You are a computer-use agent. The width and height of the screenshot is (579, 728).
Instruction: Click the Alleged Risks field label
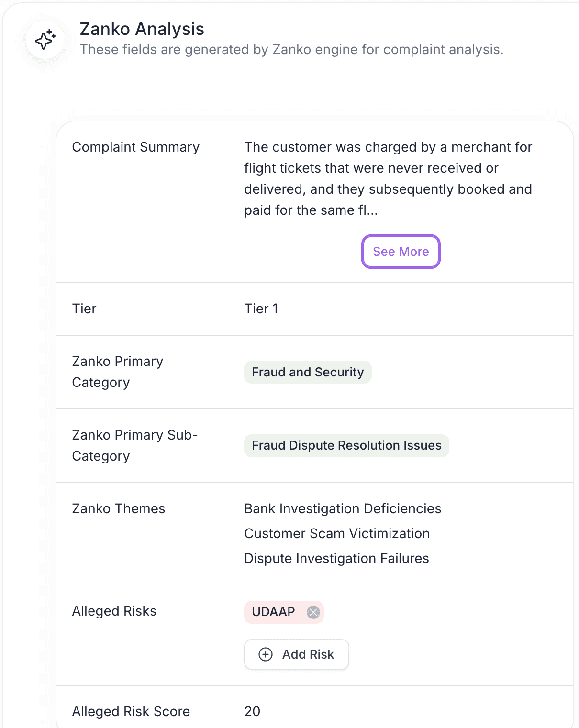coord(114,611)
